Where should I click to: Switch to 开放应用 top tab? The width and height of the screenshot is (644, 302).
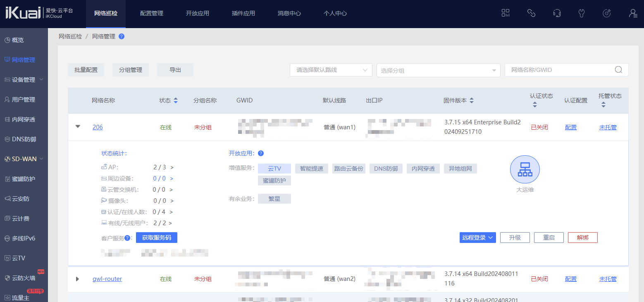coord(198,13)
